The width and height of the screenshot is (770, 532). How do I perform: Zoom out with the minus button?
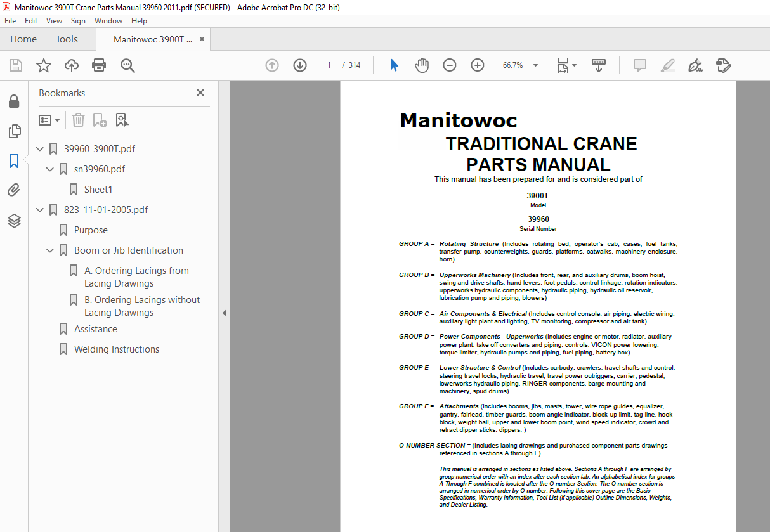tap(450, 65)
